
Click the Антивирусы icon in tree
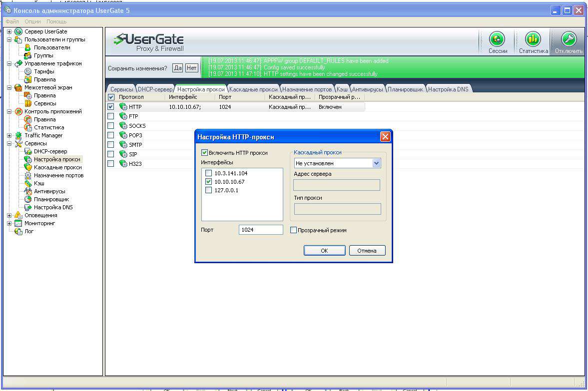coord(28,191)
